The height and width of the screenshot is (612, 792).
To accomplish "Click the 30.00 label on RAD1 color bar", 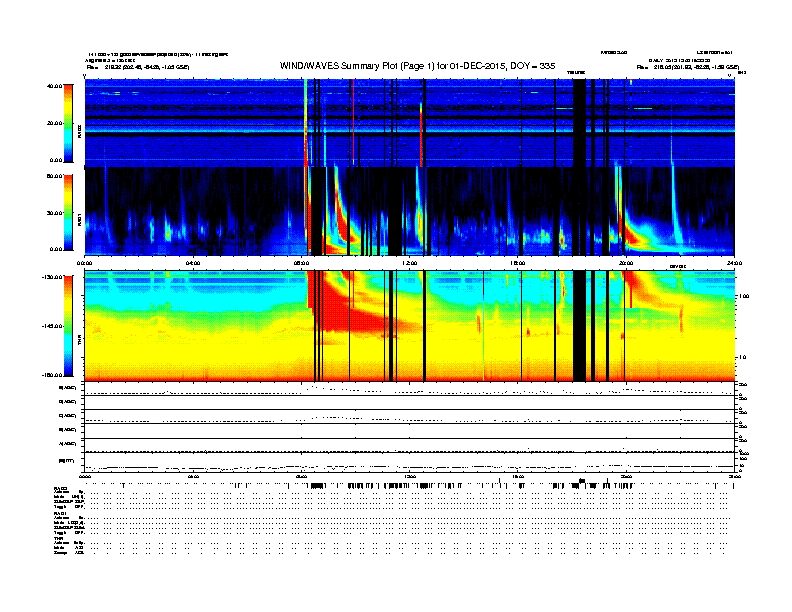I will 54,213.
